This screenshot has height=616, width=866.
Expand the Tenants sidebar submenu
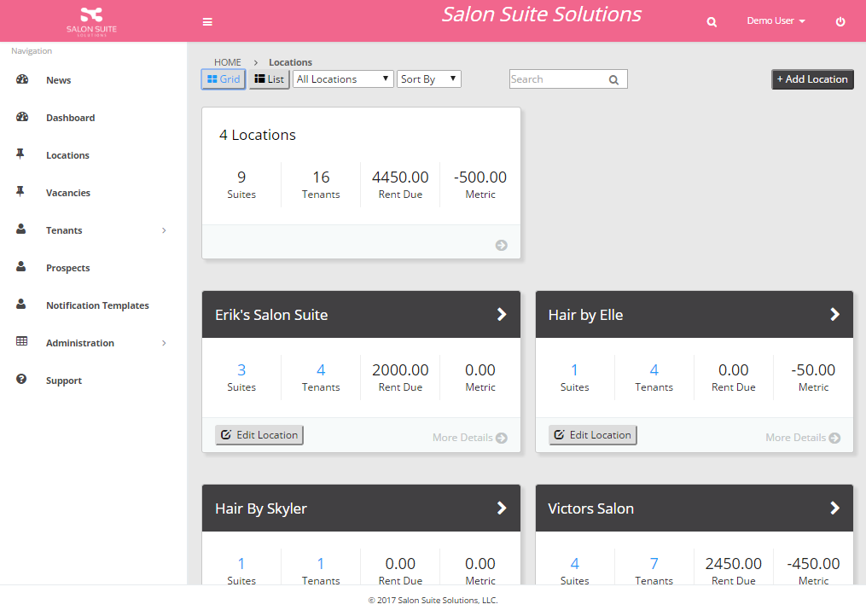[x=164, y=230]
